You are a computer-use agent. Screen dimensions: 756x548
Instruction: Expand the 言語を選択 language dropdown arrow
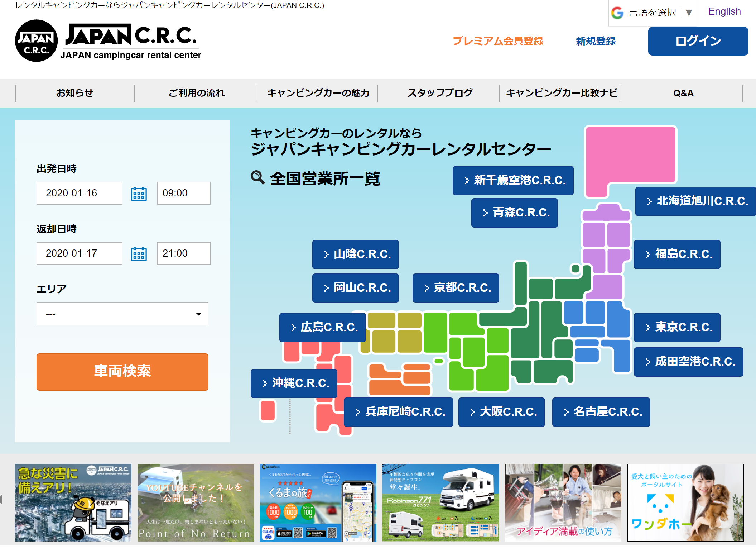689,12
